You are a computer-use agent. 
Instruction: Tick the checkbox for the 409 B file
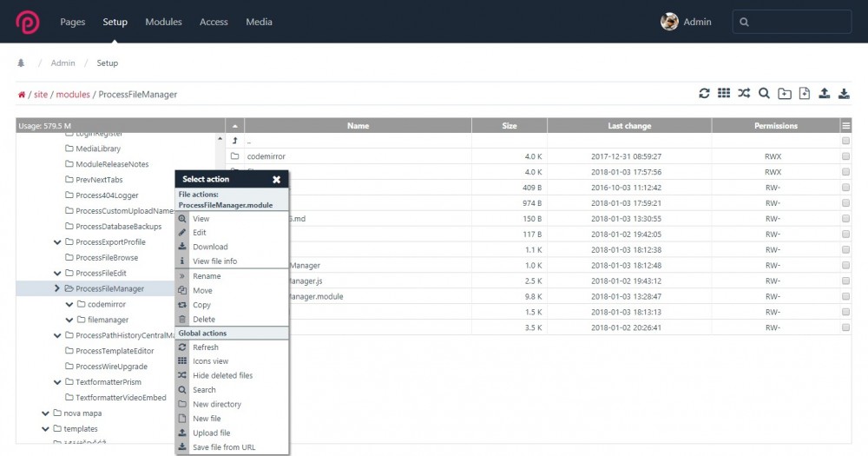(x=845, y=188)
